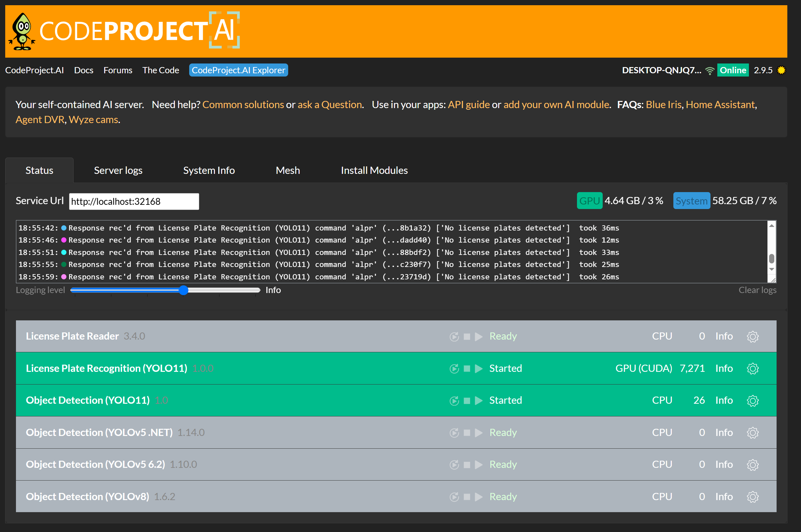Open the API guide link
This screenshot has height=532, width=801.
[469, 105]
